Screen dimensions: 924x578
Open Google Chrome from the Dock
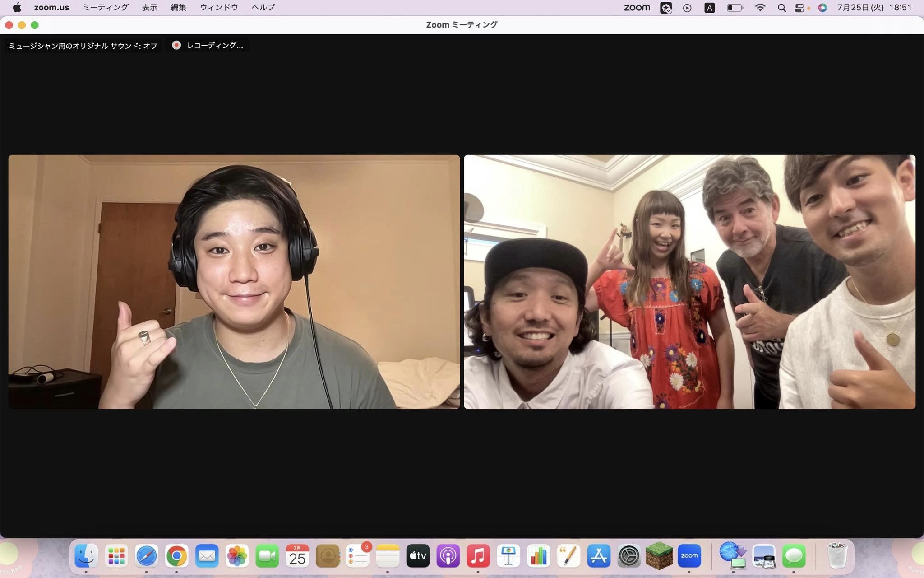point(176,556)
